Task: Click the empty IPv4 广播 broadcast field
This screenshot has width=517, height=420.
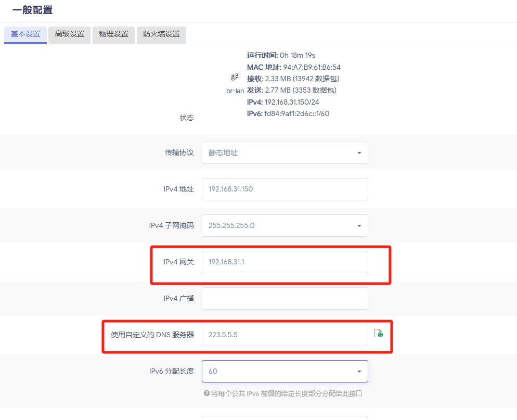Action: tap(285, 298)
